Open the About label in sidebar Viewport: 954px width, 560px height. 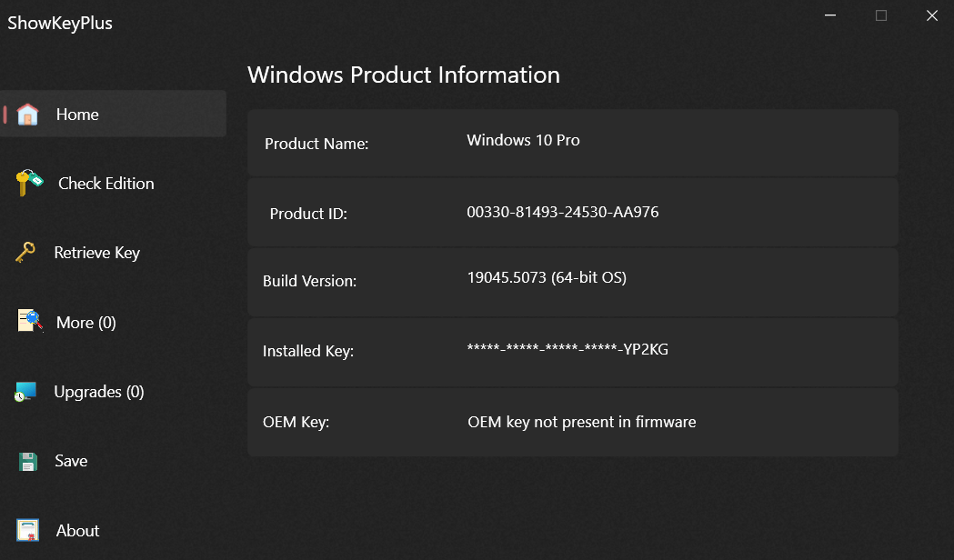click(x=77, y=530)
